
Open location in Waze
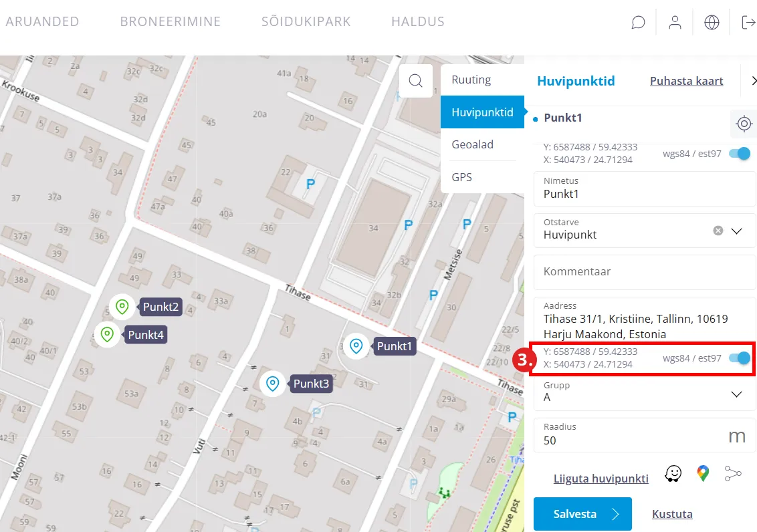673,474
